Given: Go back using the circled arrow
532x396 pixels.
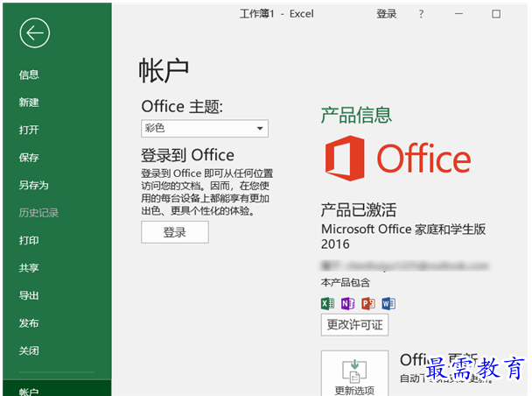Looking at the screenshot, I should [35, 33].
